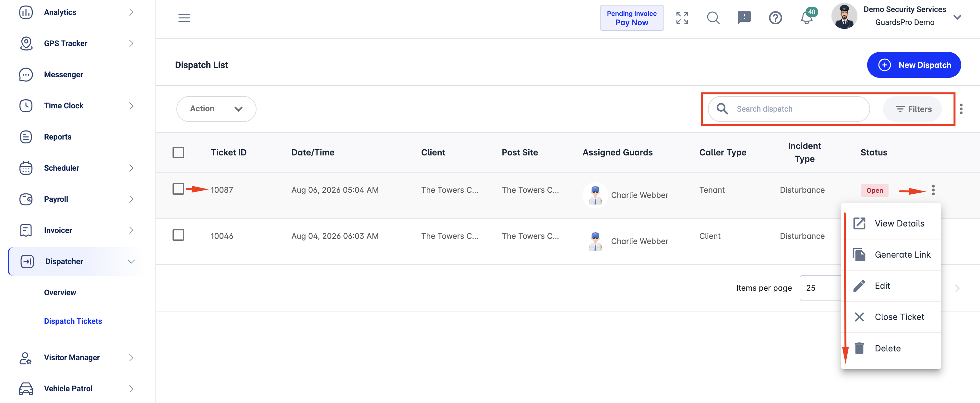Click the Date/Time column header

313,153
